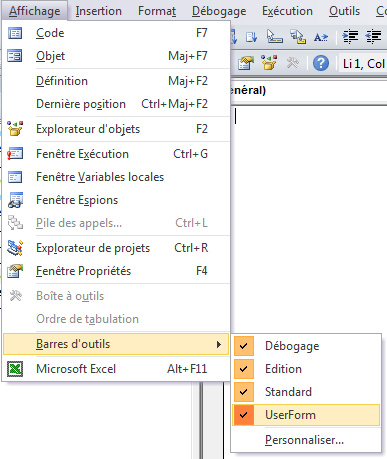Open Code view from the Affichage menu

tap(116, 33)
